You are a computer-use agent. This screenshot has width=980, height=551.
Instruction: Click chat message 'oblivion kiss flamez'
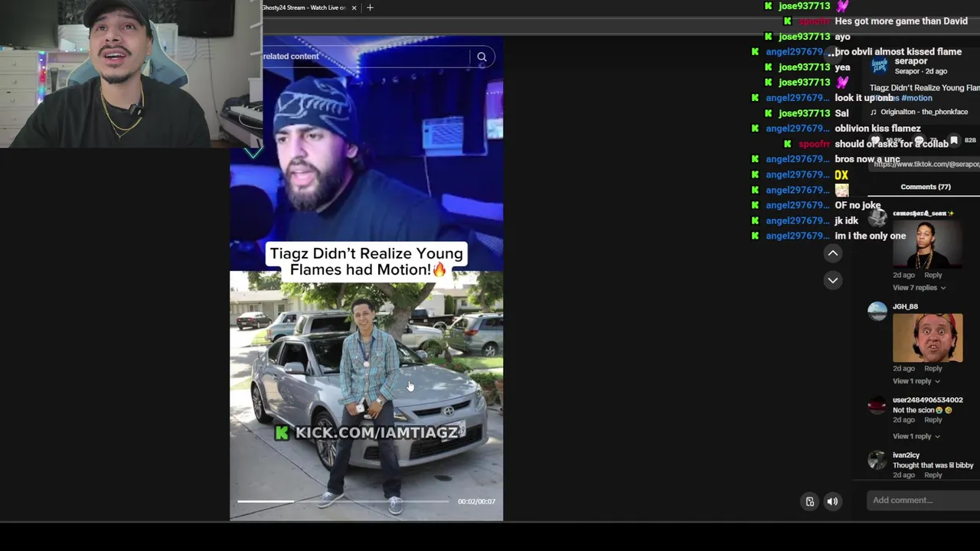point(877,129)
